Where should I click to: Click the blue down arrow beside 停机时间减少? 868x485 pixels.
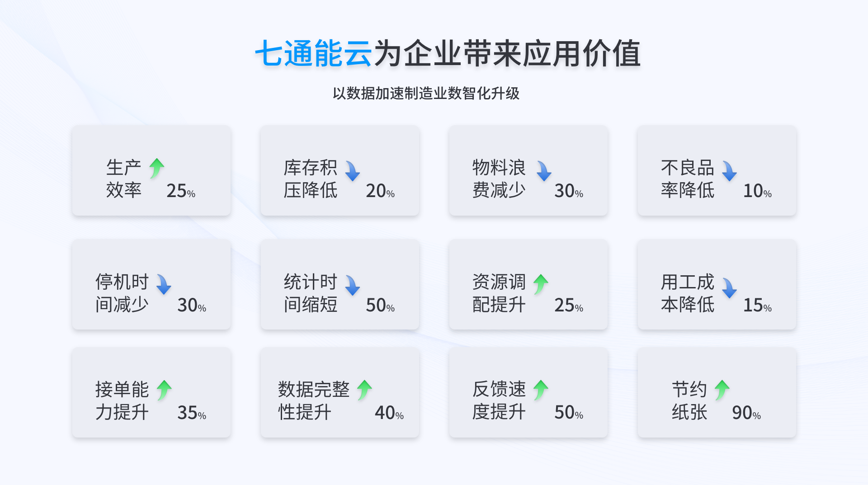(164, 284)
